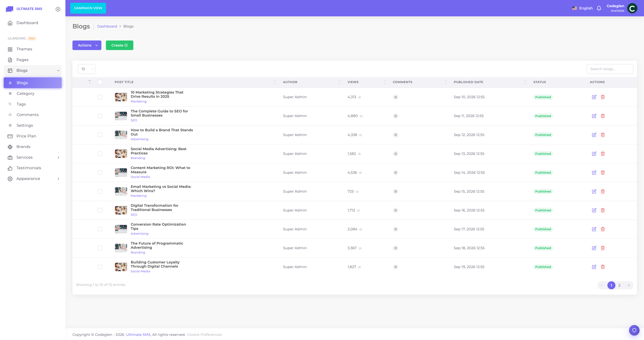Edit 'Digital Transformation' post
This screenshot has height=340, width=644.
pyautogui.click(x=594, y=210)
